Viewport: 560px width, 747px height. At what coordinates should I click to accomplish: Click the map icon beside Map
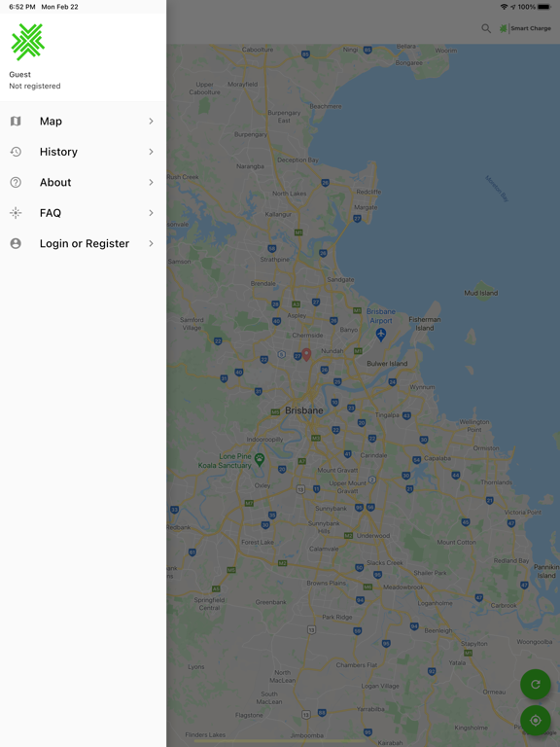point(16,121)
